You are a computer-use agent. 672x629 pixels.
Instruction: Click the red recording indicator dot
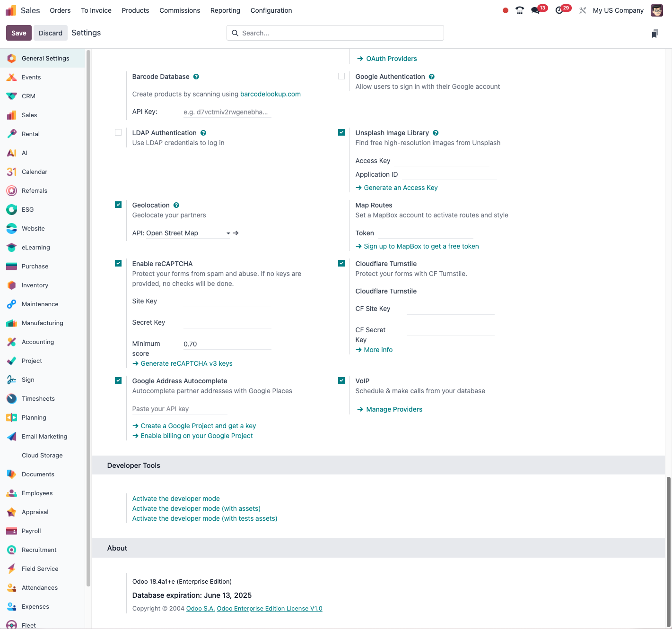506,10
